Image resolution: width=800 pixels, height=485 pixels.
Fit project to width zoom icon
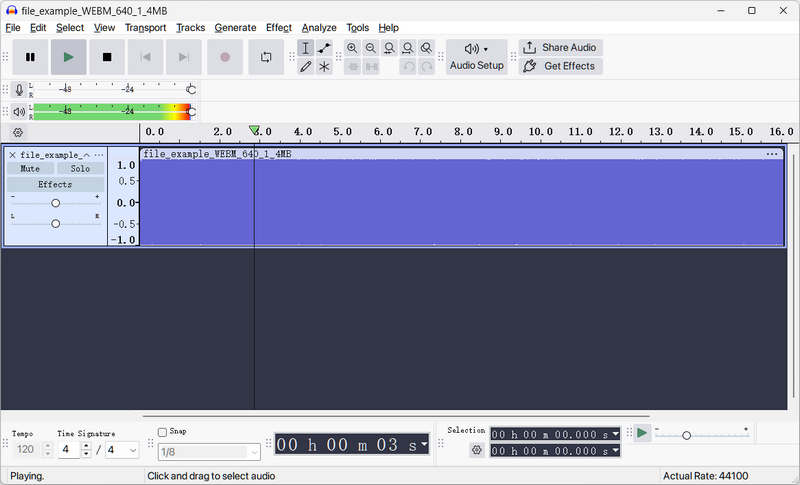[x=408, y=48]
